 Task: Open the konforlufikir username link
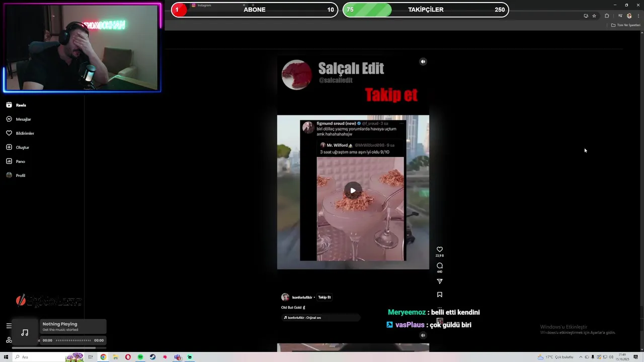(302, 297)
